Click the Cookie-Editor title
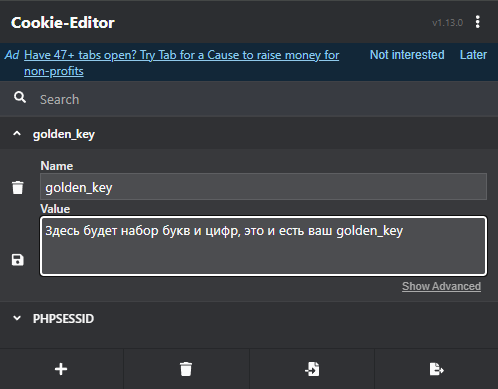Image resolution: width=498 pixels, height=389 pixels. (x=63, y=23)
